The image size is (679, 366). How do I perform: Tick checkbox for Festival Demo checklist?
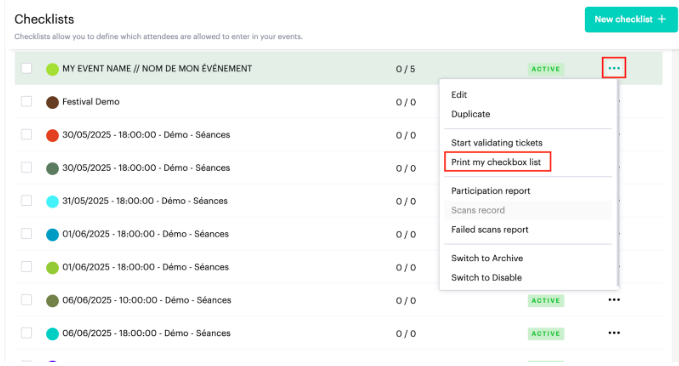(26, 101)
